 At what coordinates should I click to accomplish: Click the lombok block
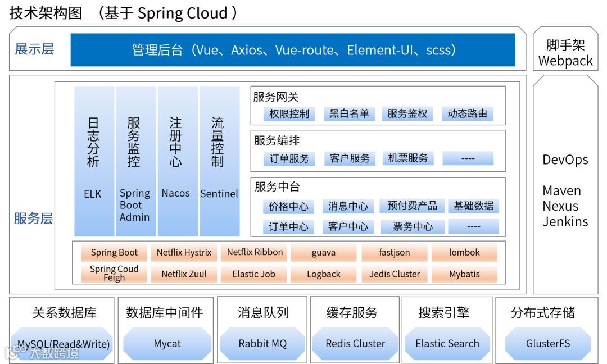click(465, 253)
